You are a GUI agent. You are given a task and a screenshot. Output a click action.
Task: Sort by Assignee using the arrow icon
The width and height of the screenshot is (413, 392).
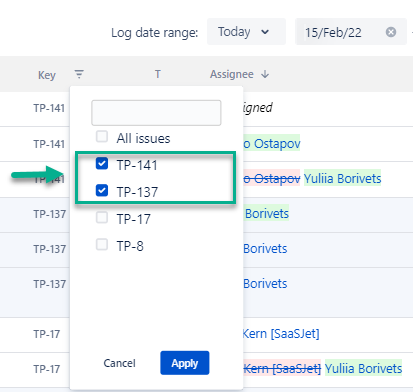point(265,74)
